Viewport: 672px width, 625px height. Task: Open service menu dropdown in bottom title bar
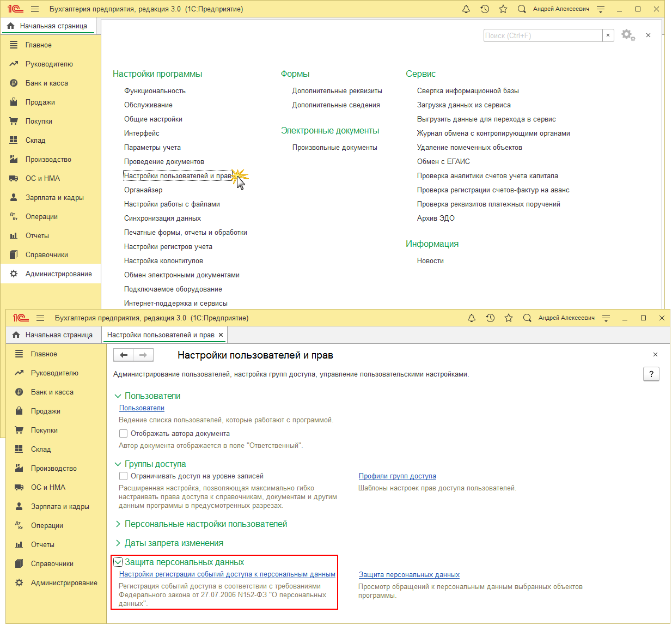click(606, 318)
